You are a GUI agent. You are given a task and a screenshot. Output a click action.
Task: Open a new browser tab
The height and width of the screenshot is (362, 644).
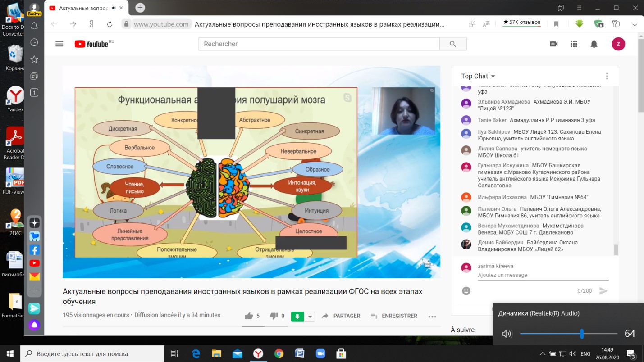(140, 8)
